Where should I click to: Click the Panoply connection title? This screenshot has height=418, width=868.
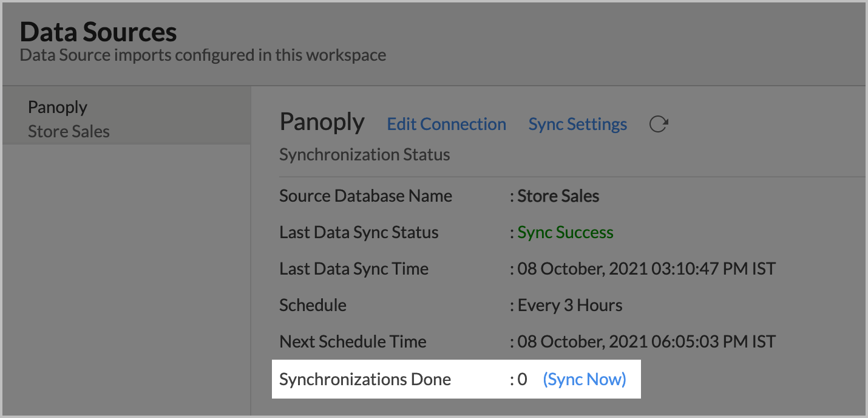point(322,122)
